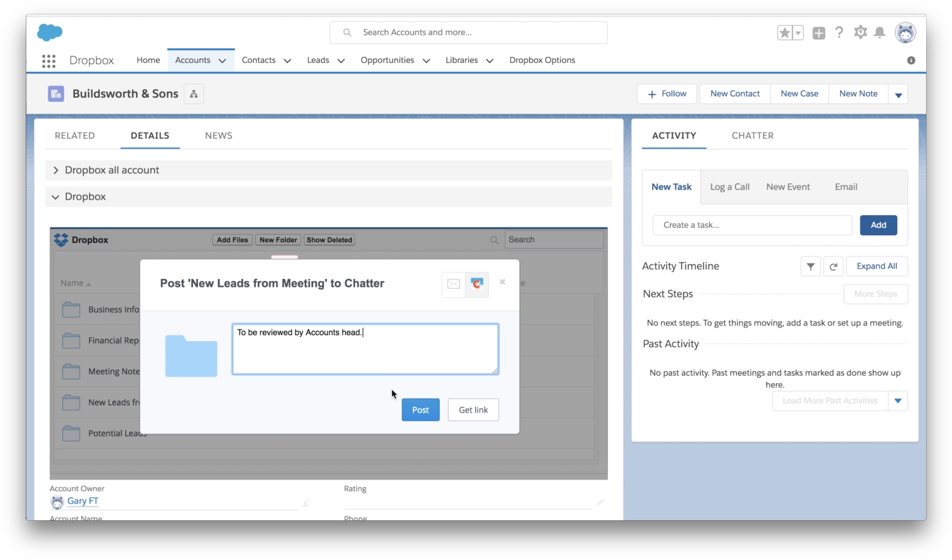Collapse the Dropbox section
The image size is (952, 560).
tap(55, 197)
